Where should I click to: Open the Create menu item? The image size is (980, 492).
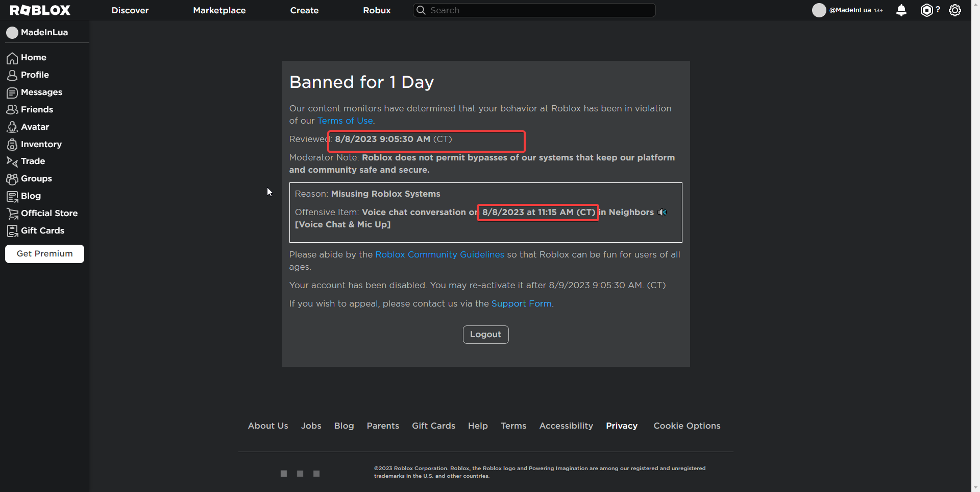coord(304,10)
